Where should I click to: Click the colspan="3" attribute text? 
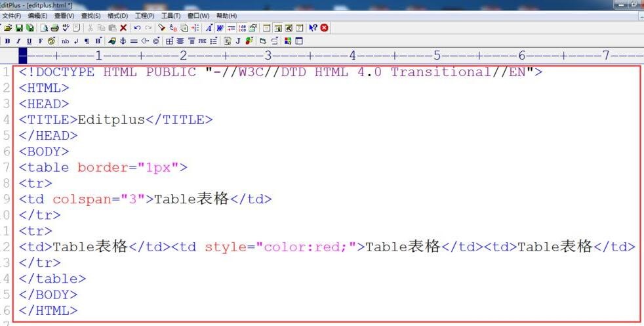[x=98, y=199]
